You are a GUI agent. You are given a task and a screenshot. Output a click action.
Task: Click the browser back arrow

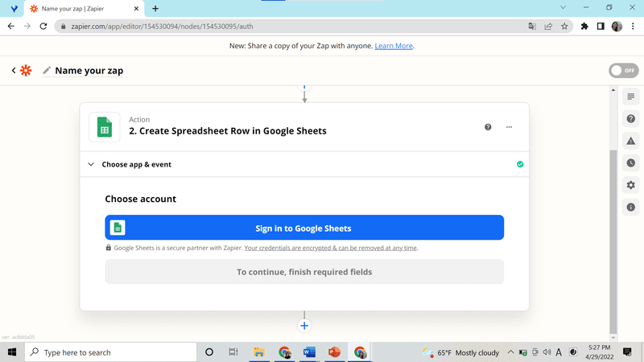11,27
